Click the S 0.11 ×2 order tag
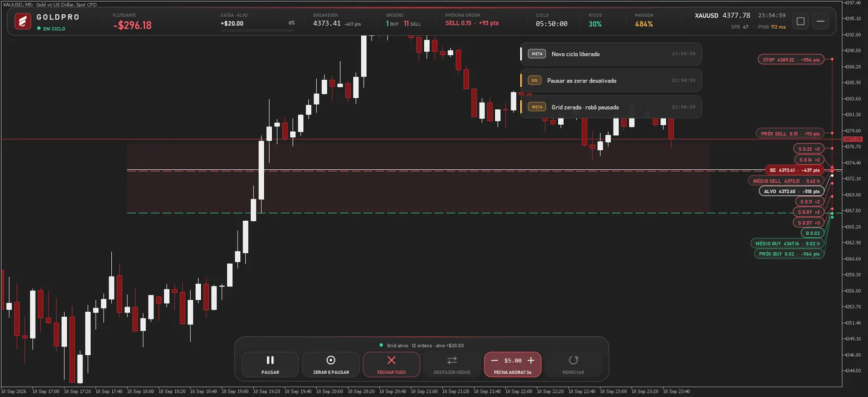Image resolution: width=868 pixels, height=397 pixels. click(810, 202)
